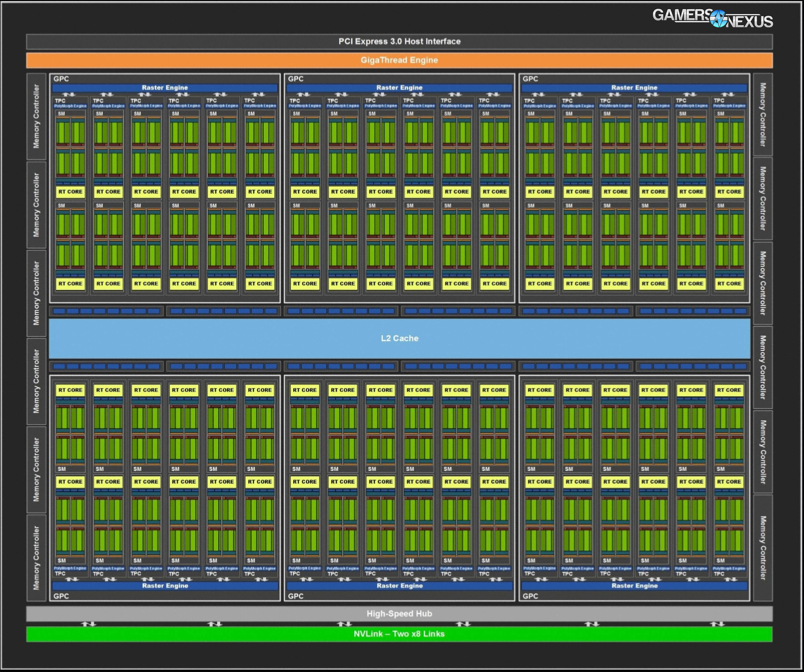This screenshot has height=672, width=804.
Task: Click the bottommost left Memory Controller block
Action: (36, 557)
